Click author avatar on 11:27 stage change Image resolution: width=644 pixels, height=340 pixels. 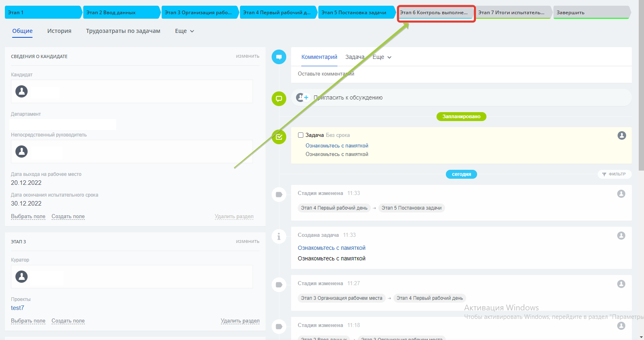click(621, 284)
